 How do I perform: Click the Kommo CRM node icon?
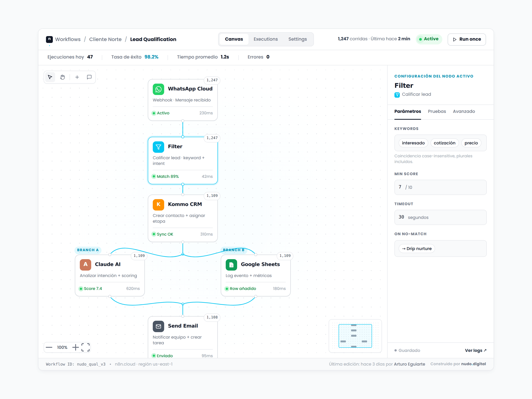click(x=158, y=205)
